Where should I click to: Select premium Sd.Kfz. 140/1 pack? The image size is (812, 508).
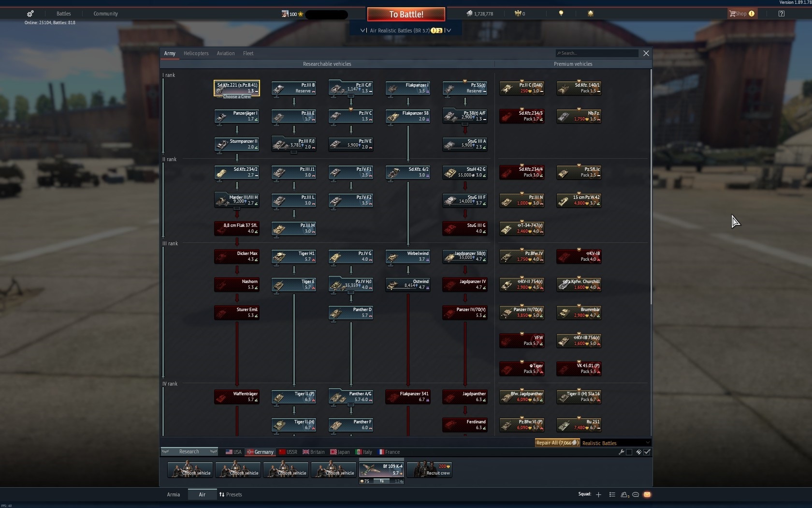[579, 88]
